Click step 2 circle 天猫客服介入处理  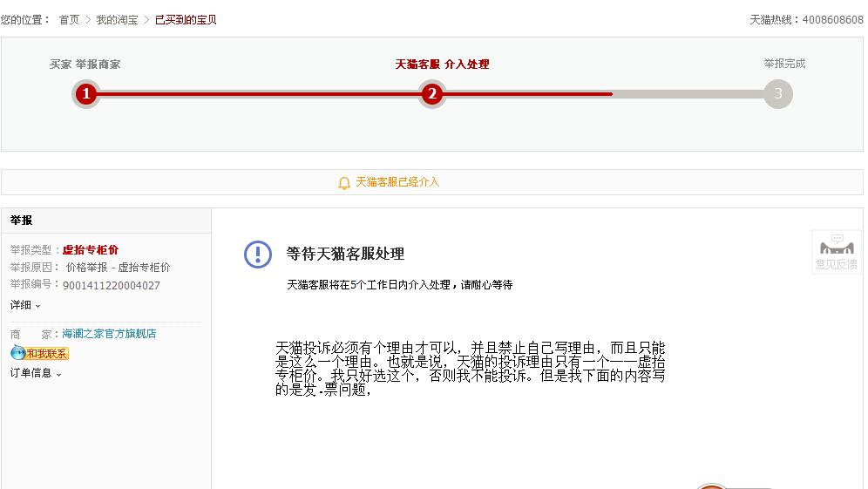coord(431,93)
